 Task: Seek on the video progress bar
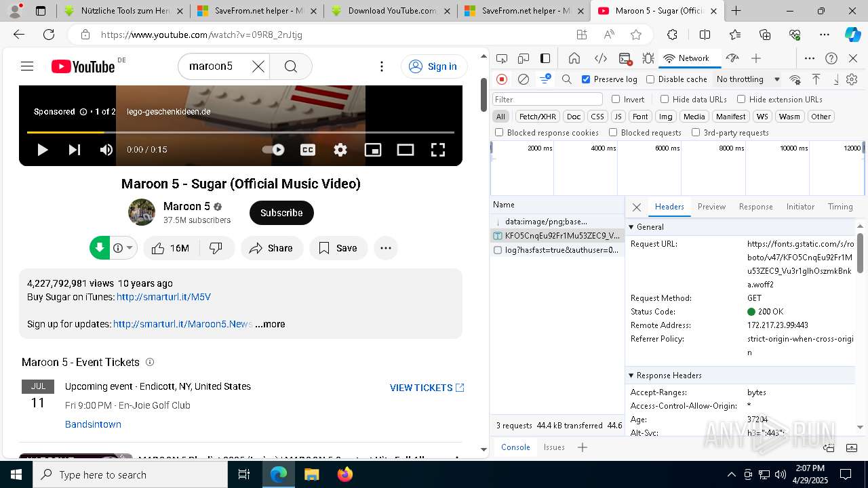pos(241,132)
